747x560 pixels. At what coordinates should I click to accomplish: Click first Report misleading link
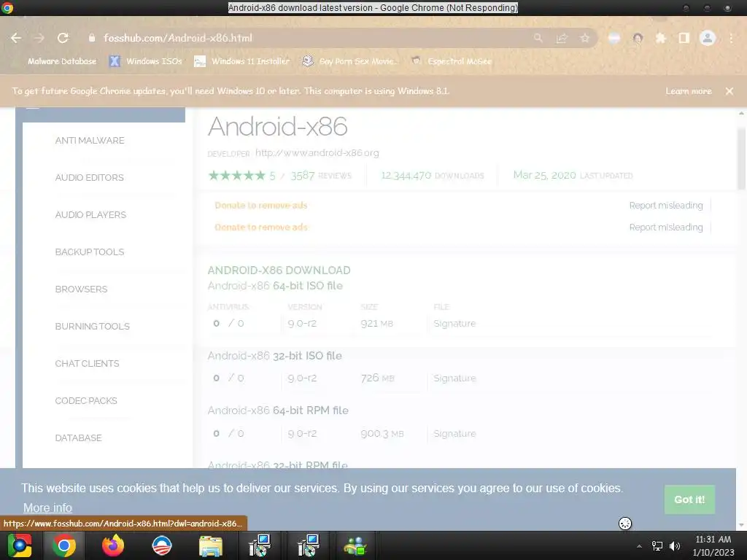coord(666,205)
